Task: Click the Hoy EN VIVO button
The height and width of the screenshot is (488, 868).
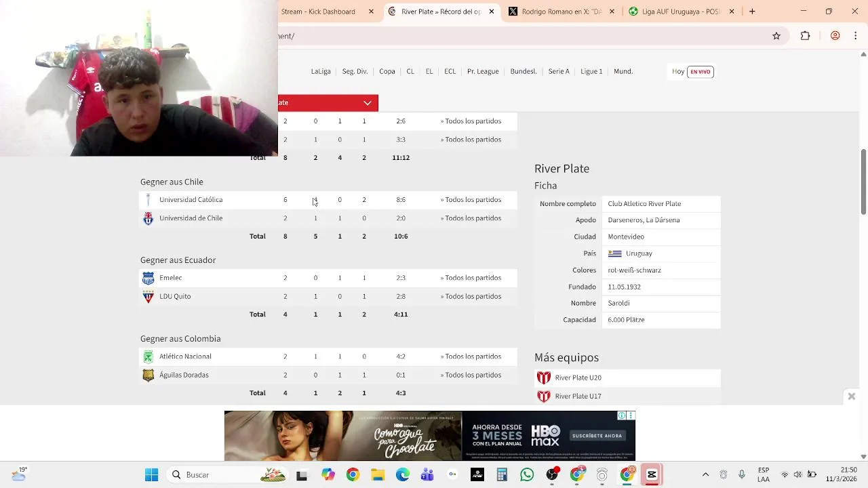Action: tap(692, 72)
